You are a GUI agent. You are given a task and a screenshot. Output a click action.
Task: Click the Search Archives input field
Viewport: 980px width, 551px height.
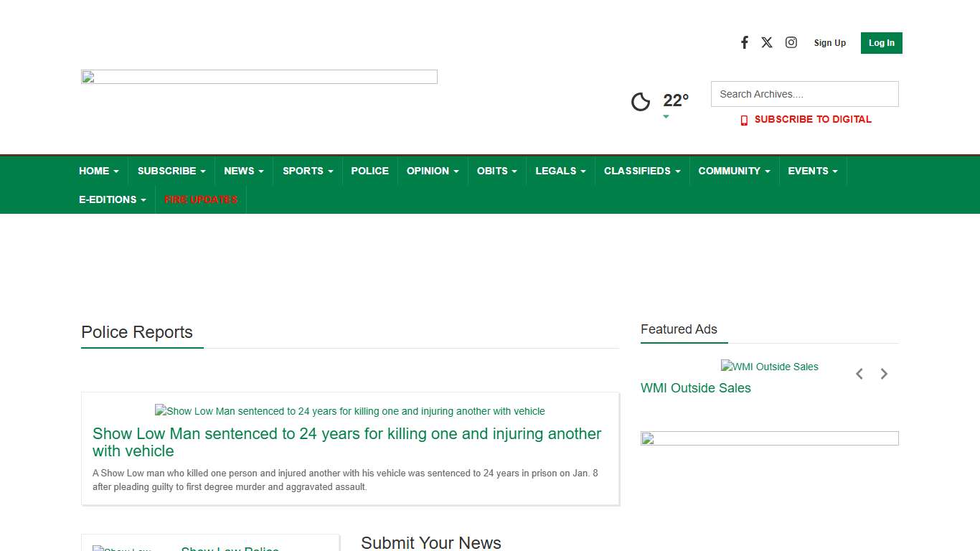[x=804, y=94]
